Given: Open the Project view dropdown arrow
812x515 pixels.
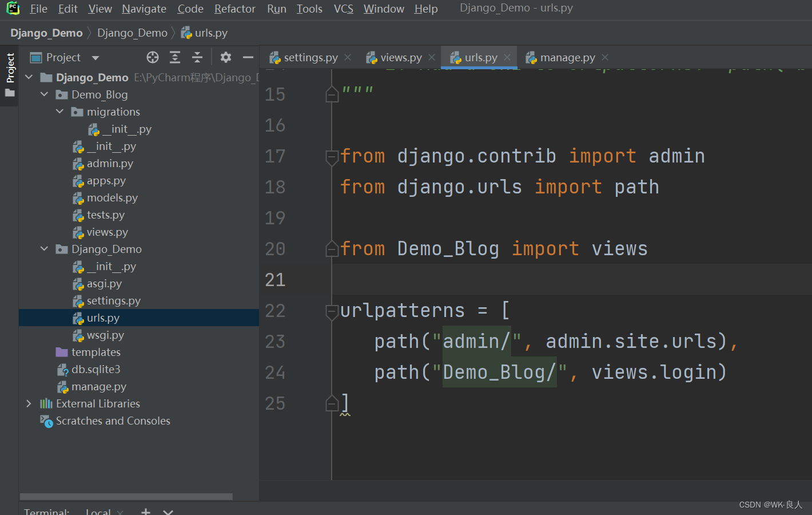Looking at the screenshot, I should (95, 58).
